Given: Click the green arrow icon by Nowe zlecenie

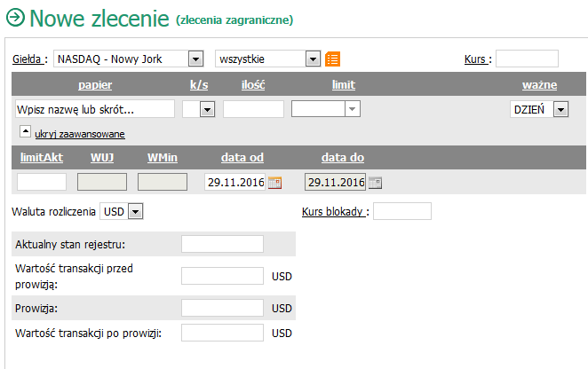Looking at the screenshot, I should coord(15,18).
